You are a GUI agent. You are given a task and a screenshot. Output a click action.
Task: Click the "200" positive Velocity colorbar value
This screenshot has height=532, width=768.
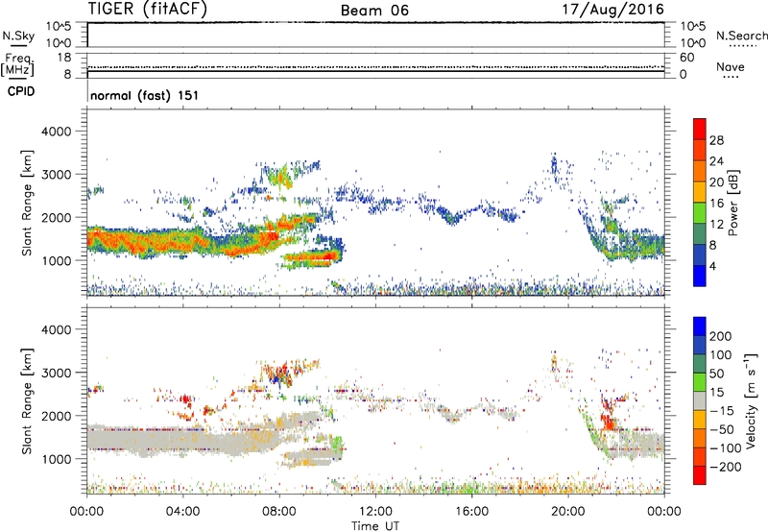[x=721, y=336]
